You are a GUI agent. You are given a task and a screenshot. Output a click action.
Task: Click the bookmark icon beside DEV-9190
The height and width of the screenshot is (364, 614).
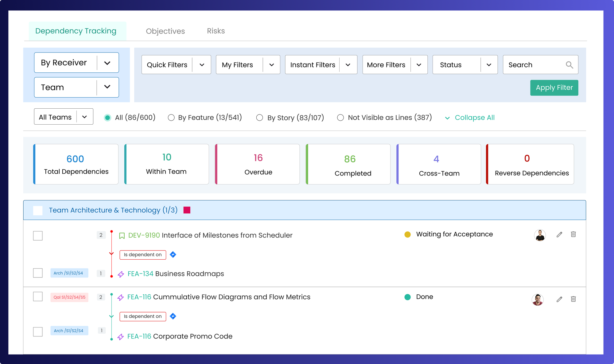(122, 235)
